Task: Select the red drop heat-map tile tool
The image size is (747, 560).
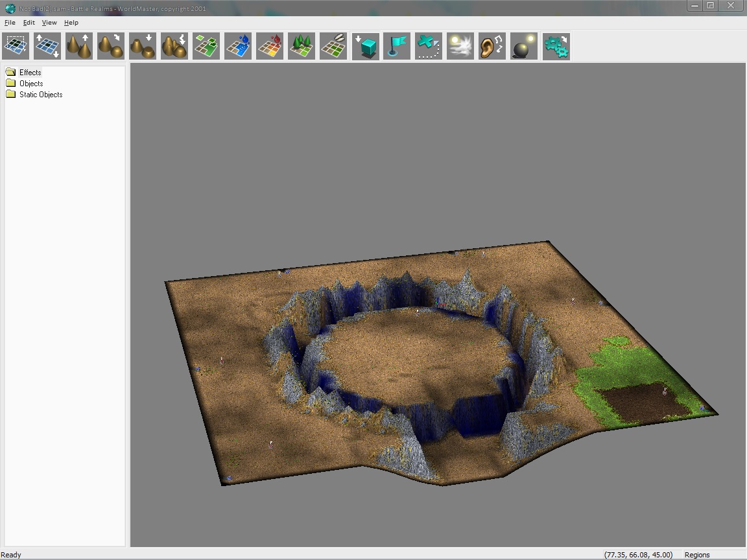Action: coord(270,46)
